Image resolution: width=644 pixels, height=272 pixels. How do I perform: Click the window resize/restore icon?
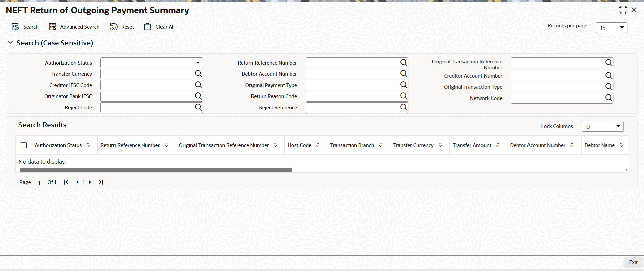pos(623,10)
